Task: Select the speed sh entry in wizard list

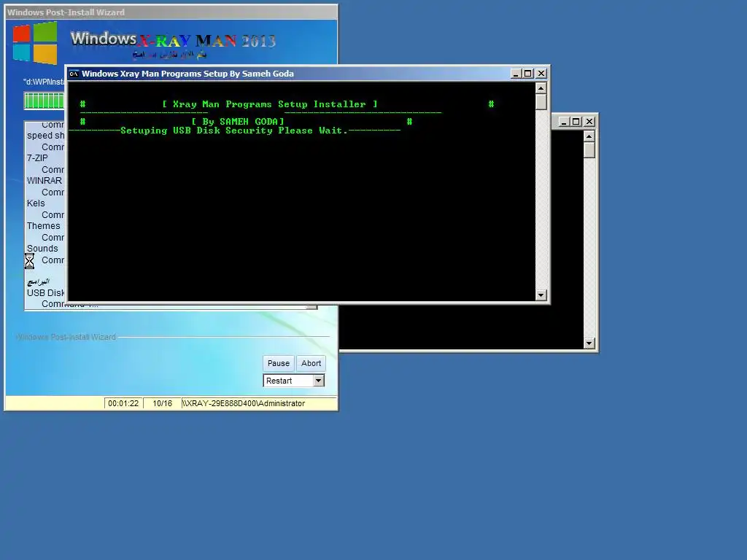Action: [46, 136]
